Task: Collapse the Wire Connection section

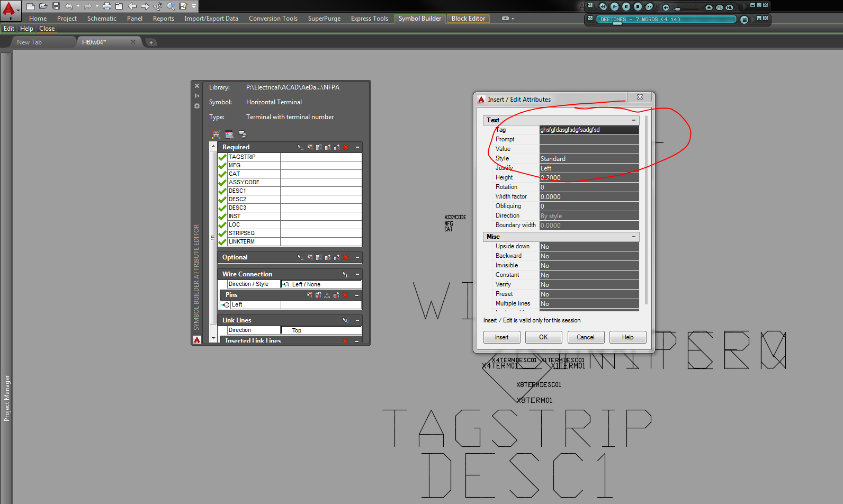Action: point(357,274)
